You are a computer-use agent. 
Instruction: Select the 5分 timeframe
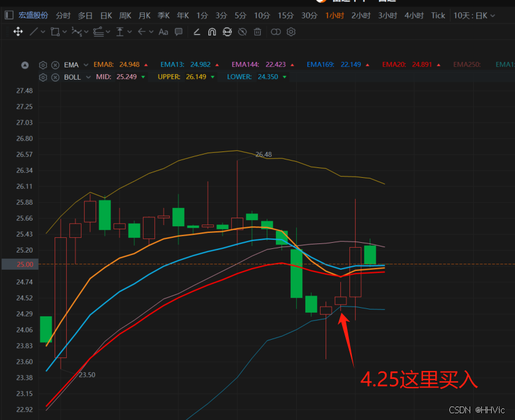click(x=240, y=15)
